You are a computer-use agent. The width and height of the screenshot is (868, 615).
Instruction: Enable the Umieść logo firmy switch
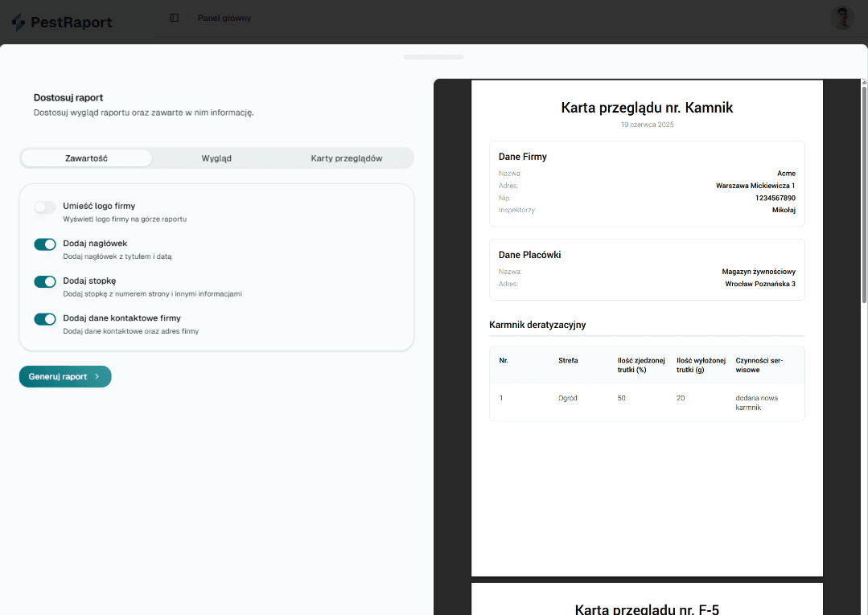pos(45,207)
